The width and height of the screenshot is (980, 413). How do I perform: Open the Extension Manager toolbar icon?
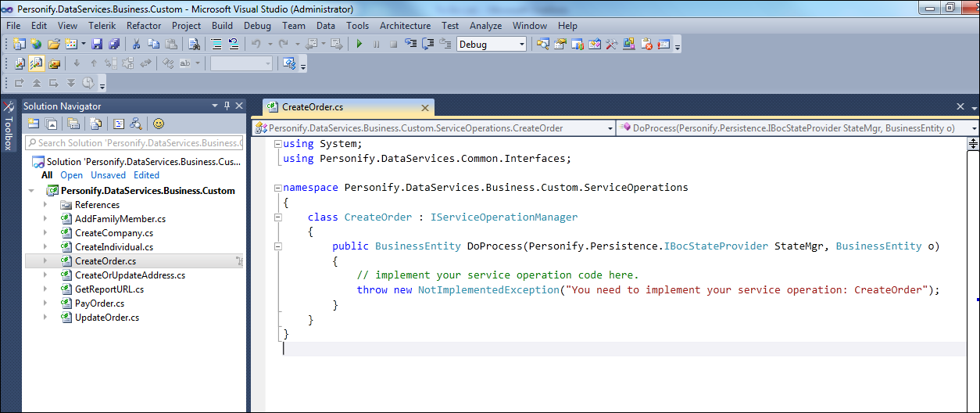pos(629,44)
